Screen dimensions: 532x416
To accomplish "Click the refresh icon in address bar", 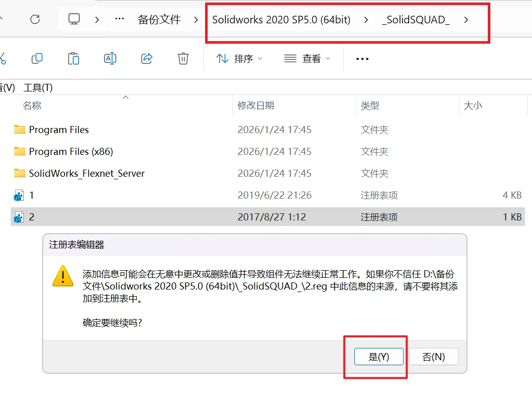I will pos(35,19).
